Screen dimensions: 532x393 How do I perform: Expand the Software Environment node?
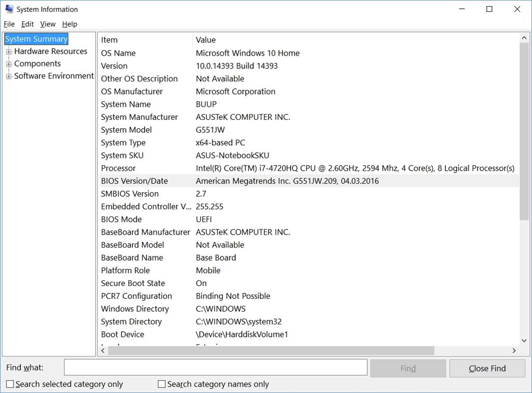[x=9, y=76]
